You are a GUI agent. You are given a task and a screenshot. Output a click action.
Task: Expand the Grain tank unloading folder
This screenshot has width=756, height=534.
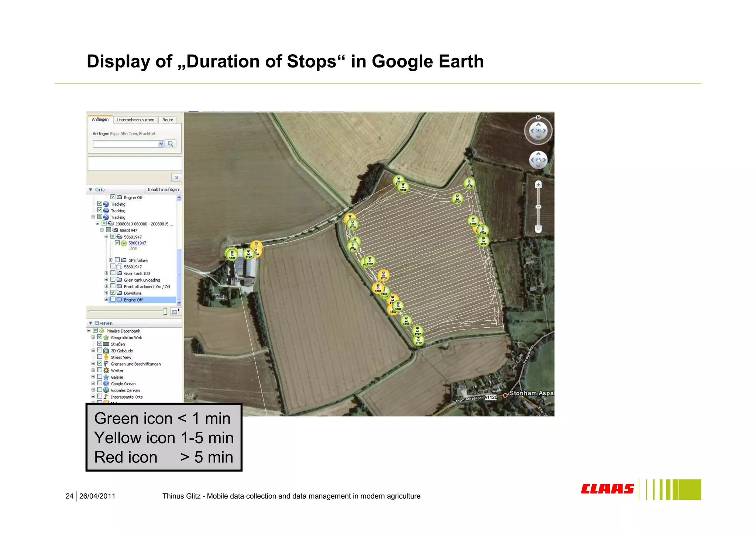[106, 280]
